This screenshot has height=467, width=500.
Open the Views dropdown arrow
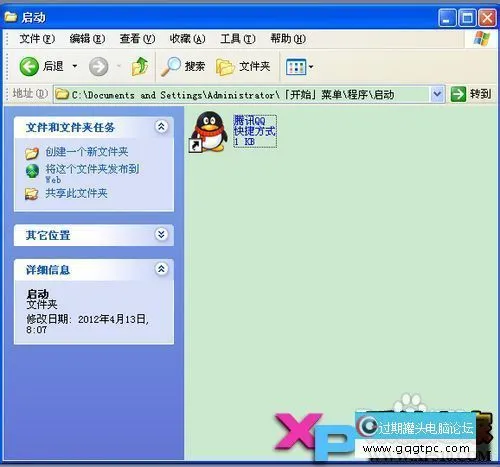pyautogui.click(x=311, y=67)
